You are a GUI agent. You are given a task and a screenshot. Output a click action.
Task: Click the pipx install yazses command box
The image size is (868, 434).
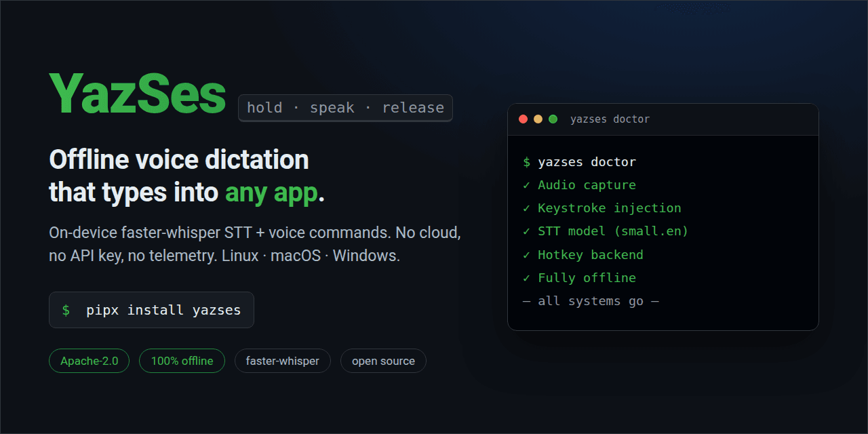[x=151, y=310]
